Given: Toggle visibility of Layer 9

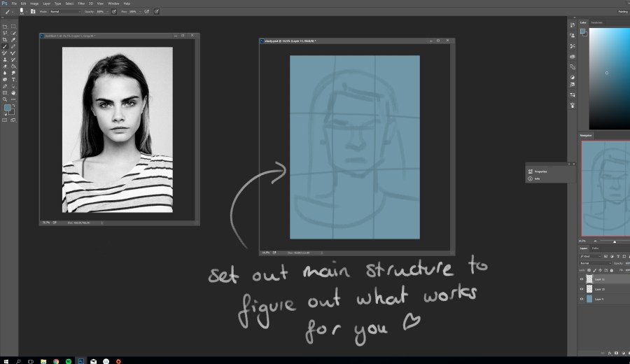Looking at the screenshot, I should (582, 299).
